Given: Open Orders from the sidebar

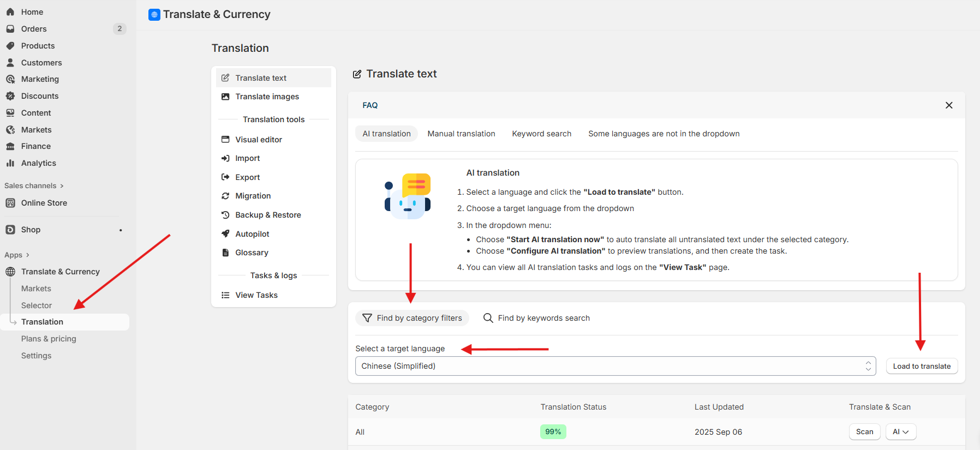Looking at the screenshot, I should point(34,29).
